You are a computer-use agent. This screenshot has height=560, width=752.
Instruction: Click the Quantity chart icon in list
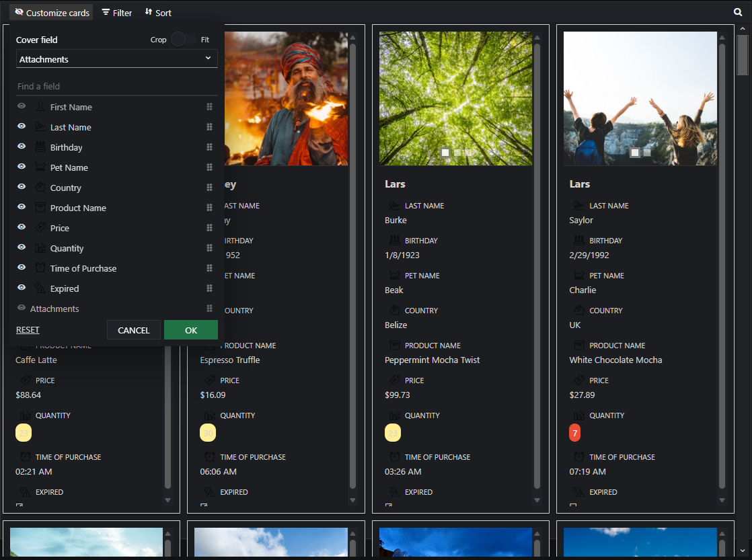40,248
